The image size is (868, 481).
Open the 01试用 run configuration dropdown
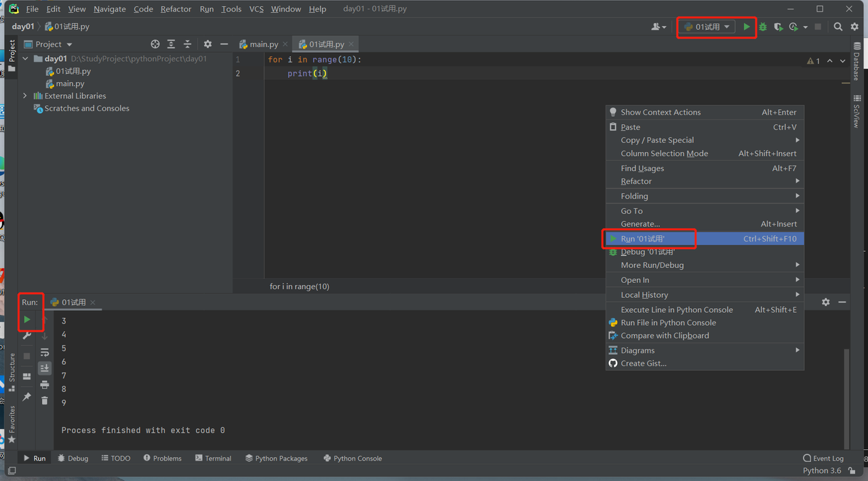[707, 26]
